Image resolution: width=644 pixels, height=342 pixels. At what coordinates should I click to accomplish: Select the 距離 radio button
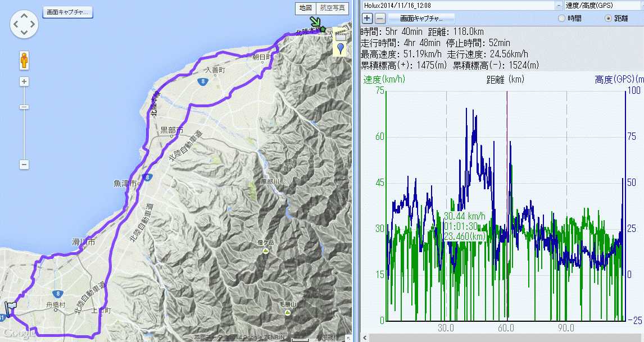tap(608, 19)
